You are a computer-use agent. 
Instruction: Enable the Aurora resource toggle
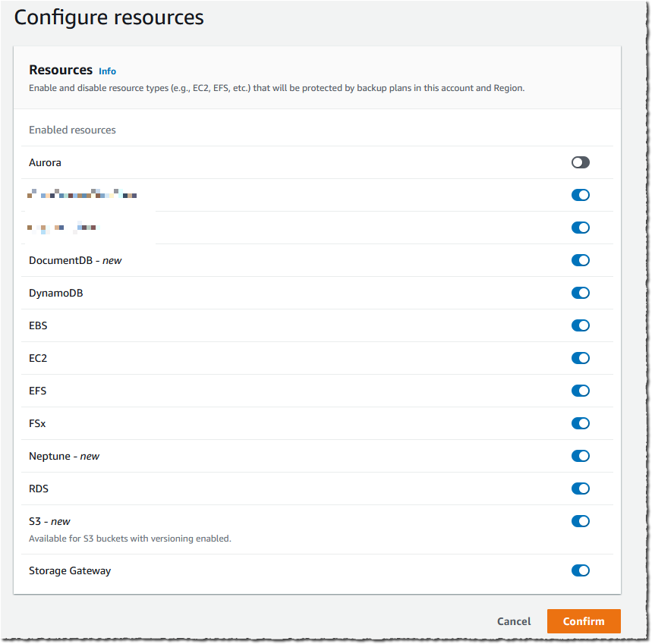580,162
